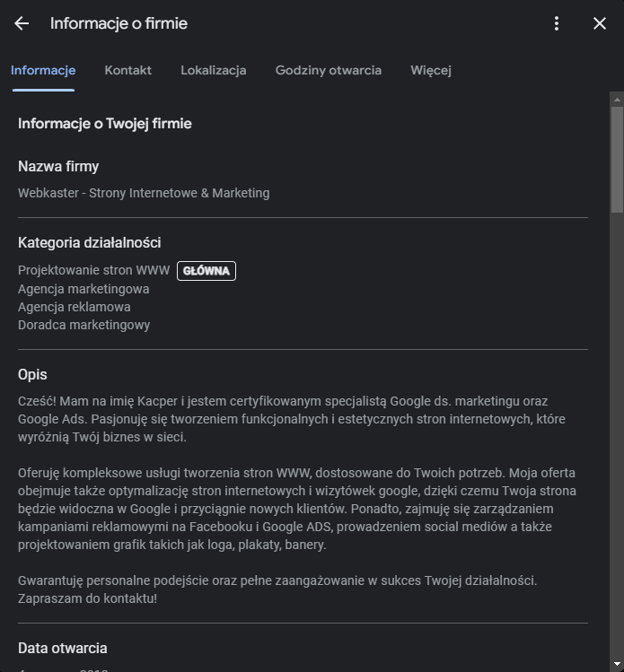Select the Agencja marketingowa category

83,289
